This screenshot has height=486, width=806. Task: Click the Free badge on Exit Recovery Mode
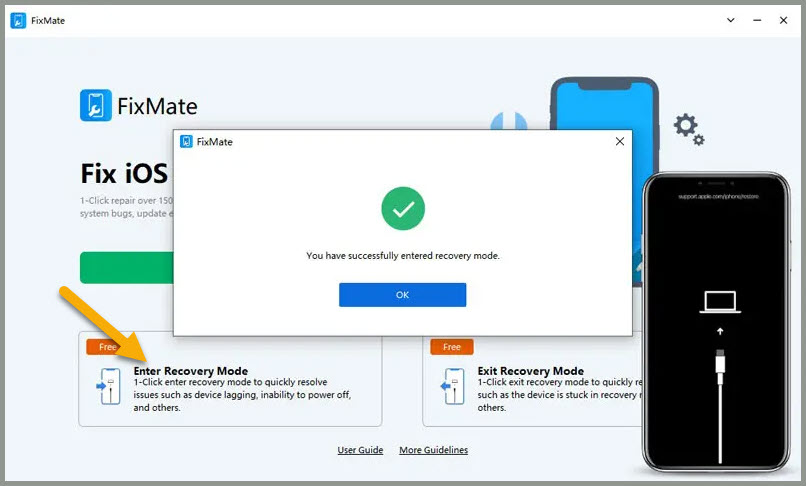[452, 347]
